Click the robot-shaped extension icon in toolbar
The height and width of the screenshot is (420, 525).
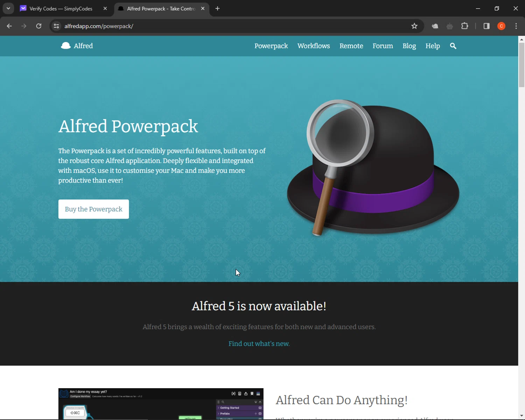(450, 26)
